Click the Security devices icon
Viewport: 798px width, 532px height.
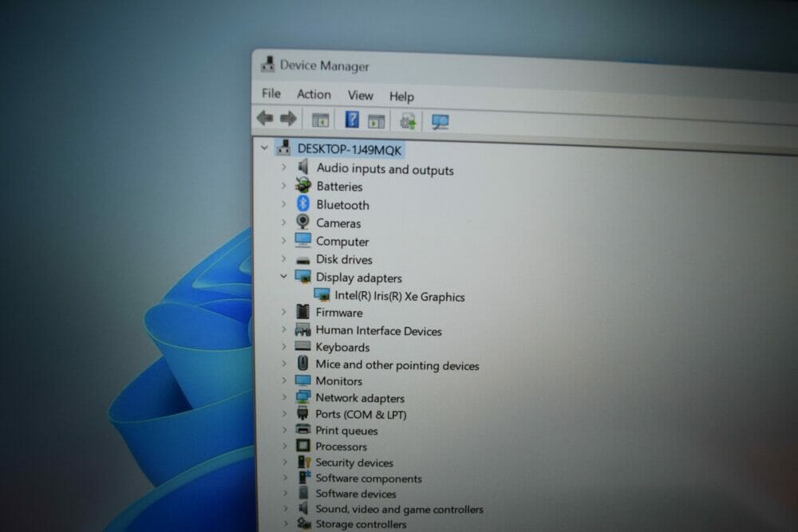(x=304, y=461)
